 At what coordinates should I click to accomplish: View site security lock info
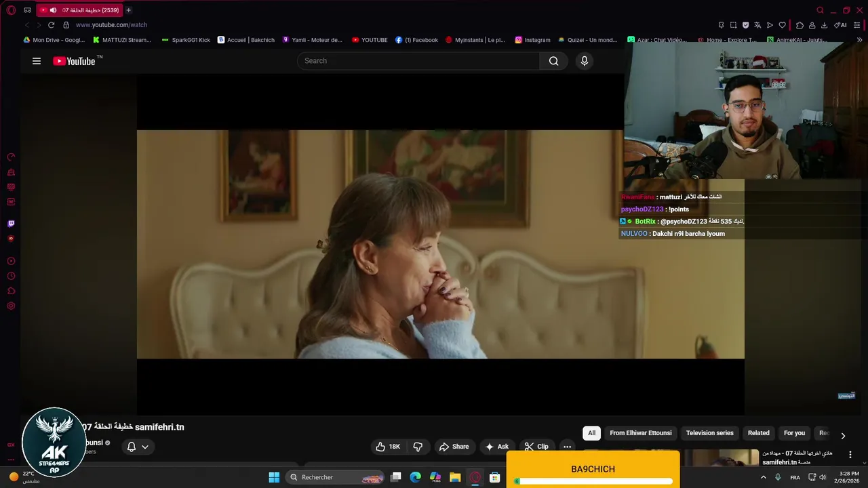66,25
